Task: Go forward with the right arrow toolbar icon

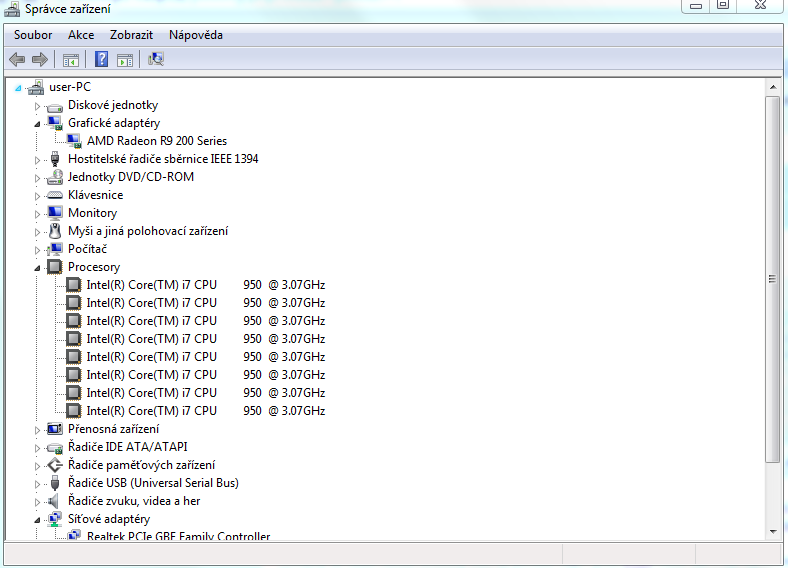Action: pyautogui.click(x=40, y=59)
